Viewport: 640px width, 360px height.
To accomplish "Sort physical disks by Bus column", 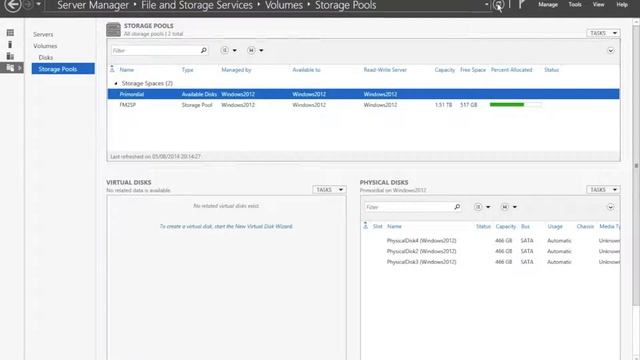I will tap(525, 226).
